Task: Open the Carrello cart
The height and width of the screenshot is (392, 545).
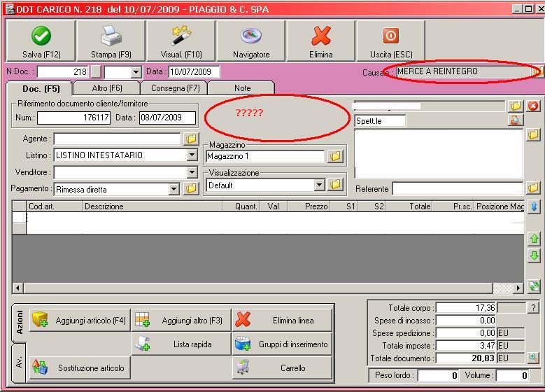Action: (x=282, y=367)
